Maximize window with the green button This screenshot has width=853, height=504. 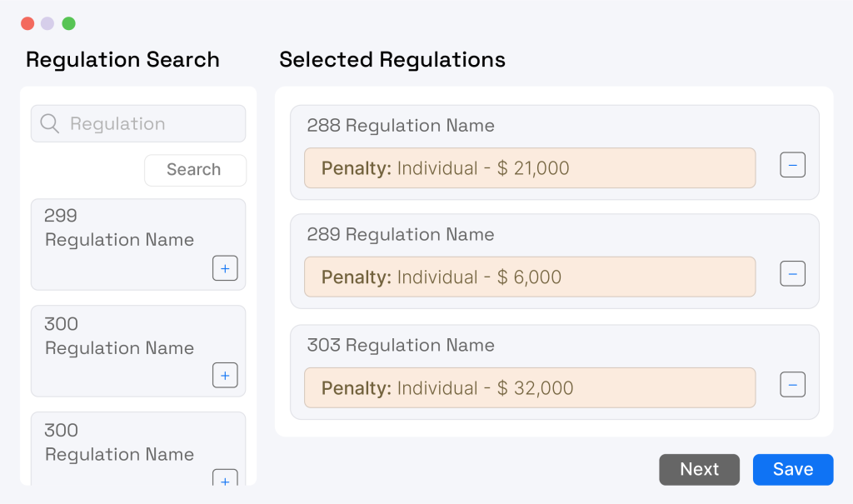pyautogui.click(x=68, y=23)
